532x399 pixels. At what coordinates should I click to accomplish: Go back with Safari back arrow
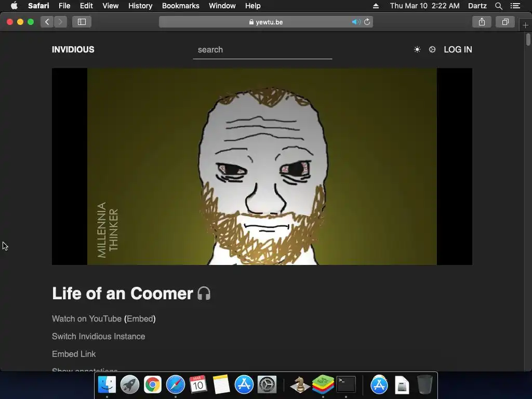point(47,22)
